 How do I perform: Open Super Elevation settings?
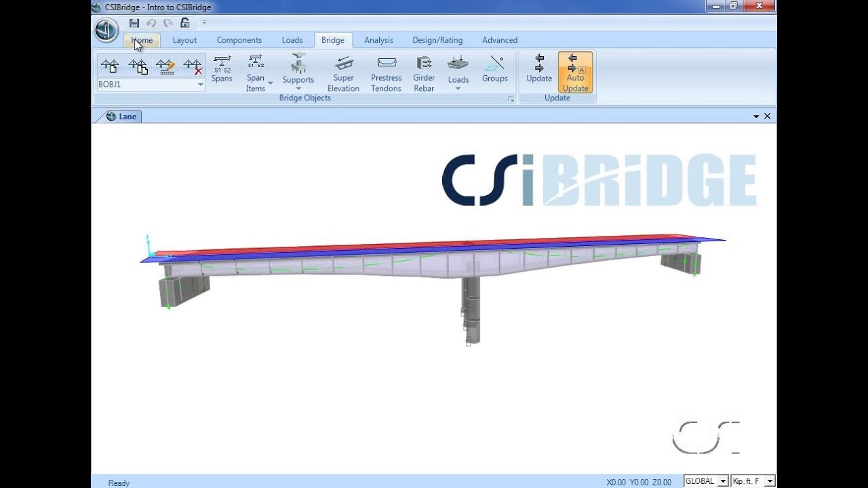[x=344, y=74]
